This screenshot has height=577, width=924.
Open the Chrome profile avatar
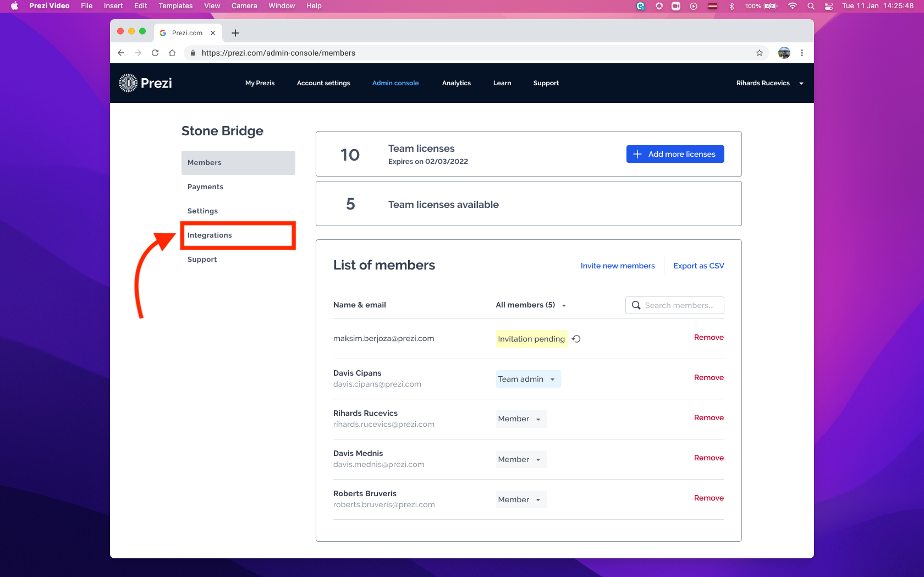pyautogui.click(x=784, y=53)
